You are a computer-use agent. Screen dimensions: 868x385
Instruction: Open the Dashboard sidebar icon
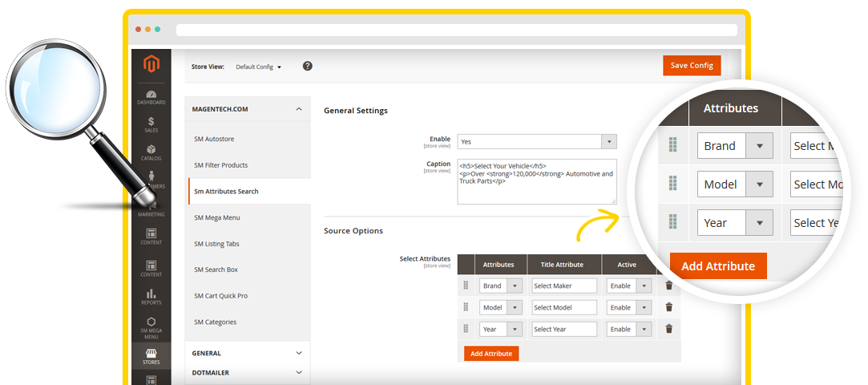[151, 98]
